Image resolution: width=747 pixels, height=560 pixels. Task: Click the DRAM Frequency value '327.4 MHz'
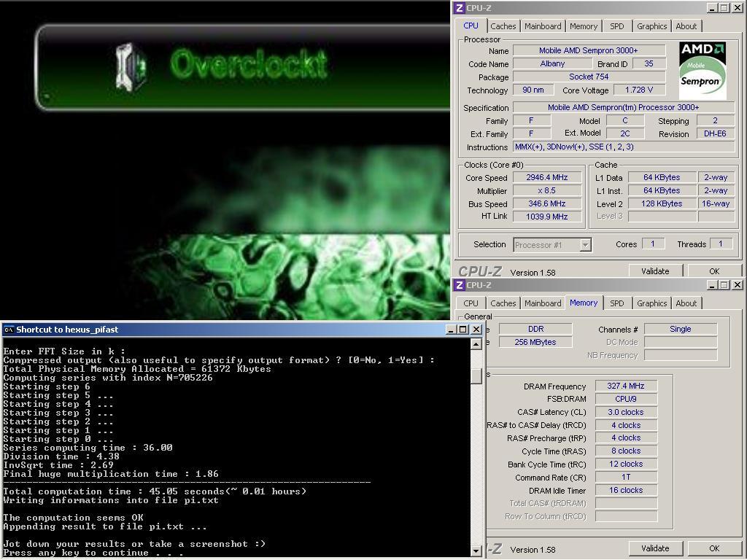tap(626, 386)
